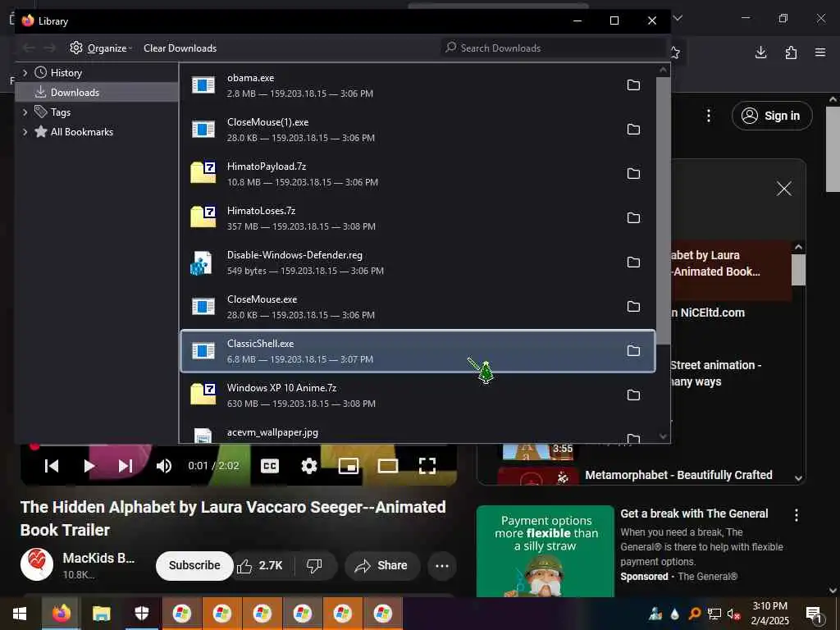Play the YouTube video
This screenshot has width=840, height=630.
(89, 466)
